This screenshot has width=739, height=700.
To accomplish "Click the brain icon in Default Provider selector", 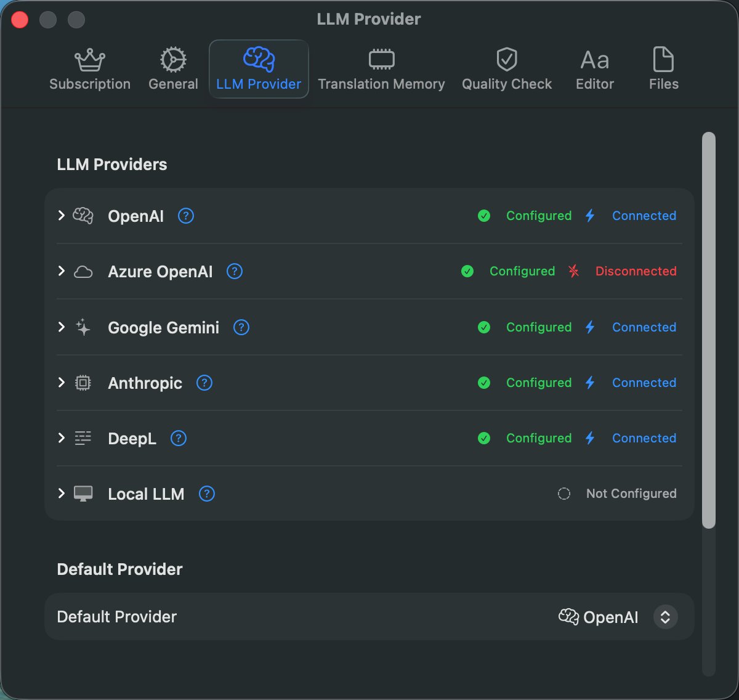I will 568,617.
